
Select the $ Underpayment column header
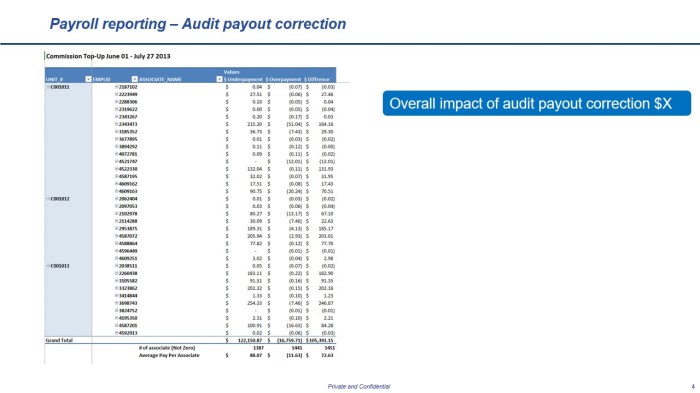coord(243,79)
